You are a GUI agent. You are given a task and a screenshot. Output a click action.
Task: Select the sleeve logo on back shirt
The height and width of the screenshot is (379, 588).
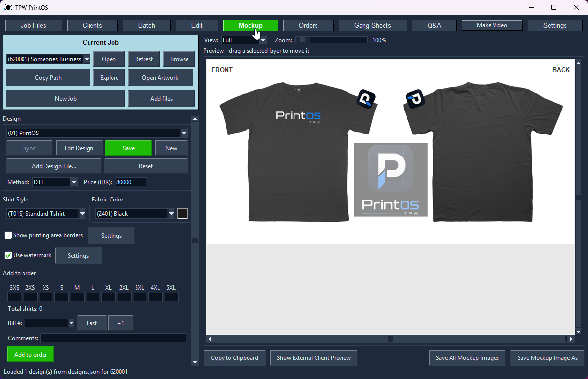415,99
